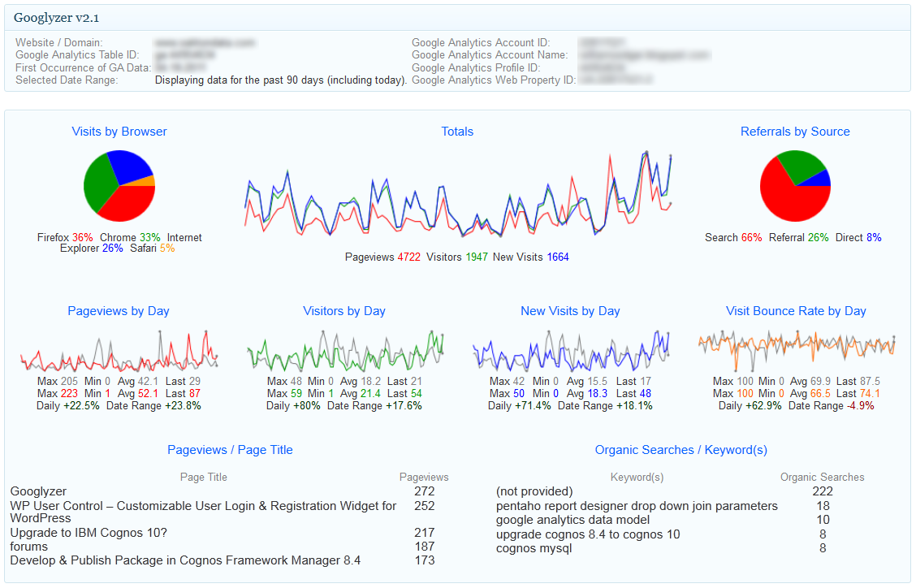Click the 272 pageviews value
This screenshot has height=588, width=916.
pyautogui.click(x=424, y=491)
